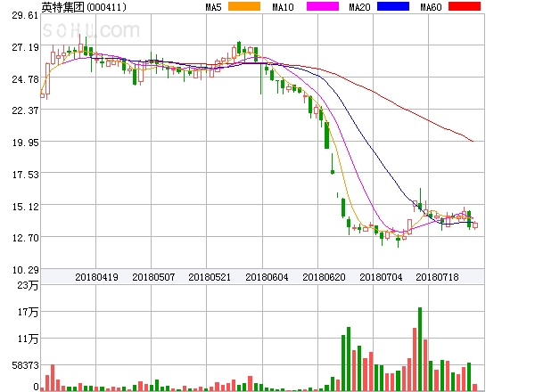Click the 20180704 date label
Screen dimensions: 535x392
(381, 277)
